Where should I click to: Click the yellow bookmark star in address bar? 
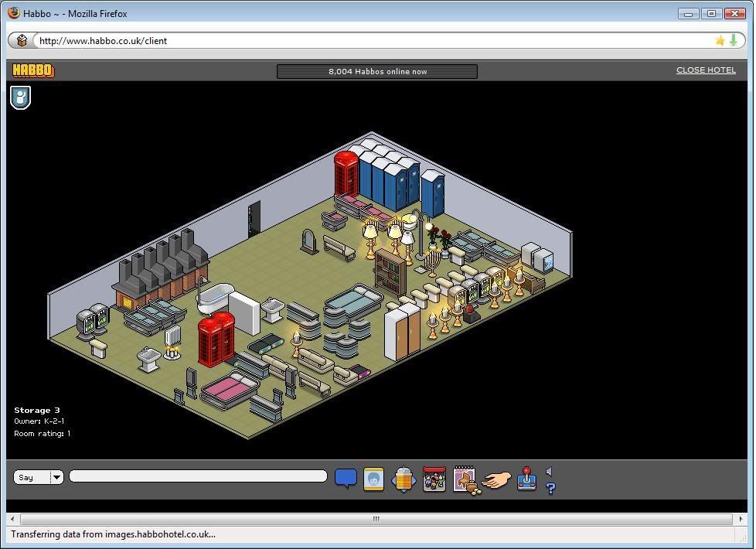pyautogui.click(x=720, y=40)
